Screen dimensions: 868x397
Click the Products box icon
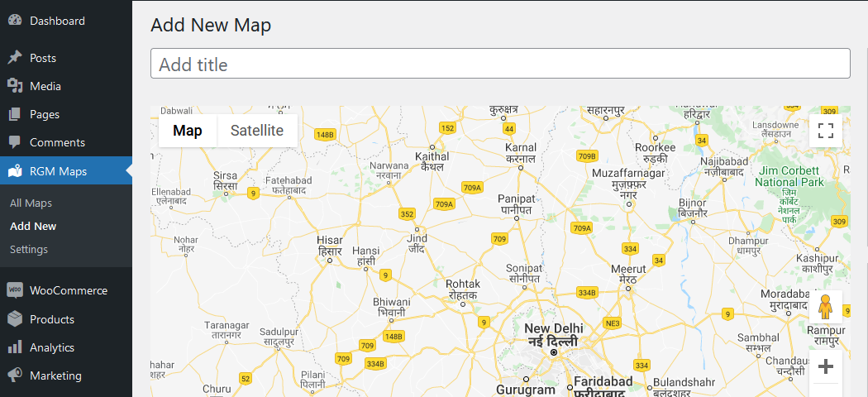click(14, 319)
